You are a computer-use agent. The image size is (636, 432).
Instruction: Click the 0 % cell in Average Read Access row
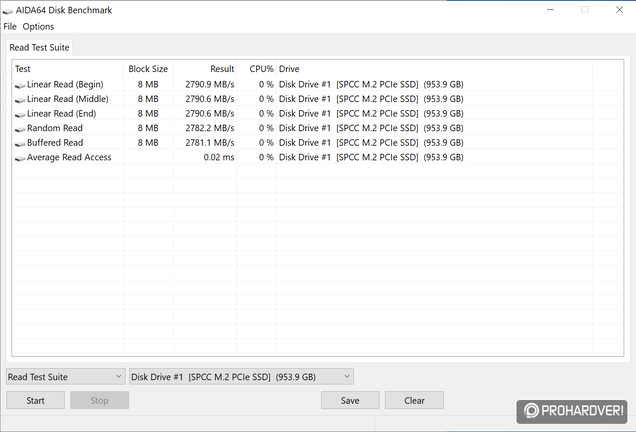click(266, 157)
